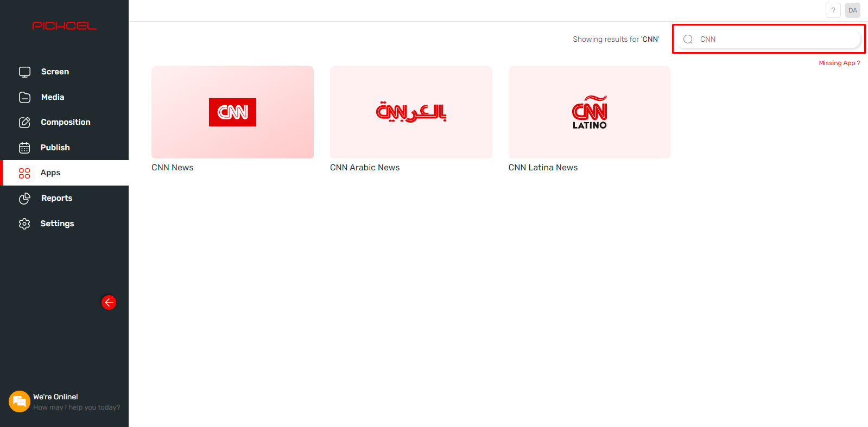Open the CNN News app thumbnail

232,112
